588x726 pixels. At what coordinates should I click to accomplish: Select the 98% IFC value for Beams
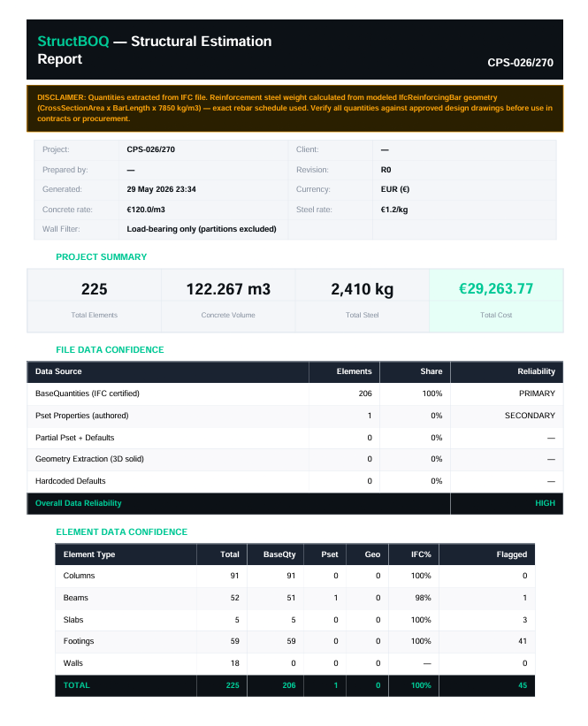point(423,598)
